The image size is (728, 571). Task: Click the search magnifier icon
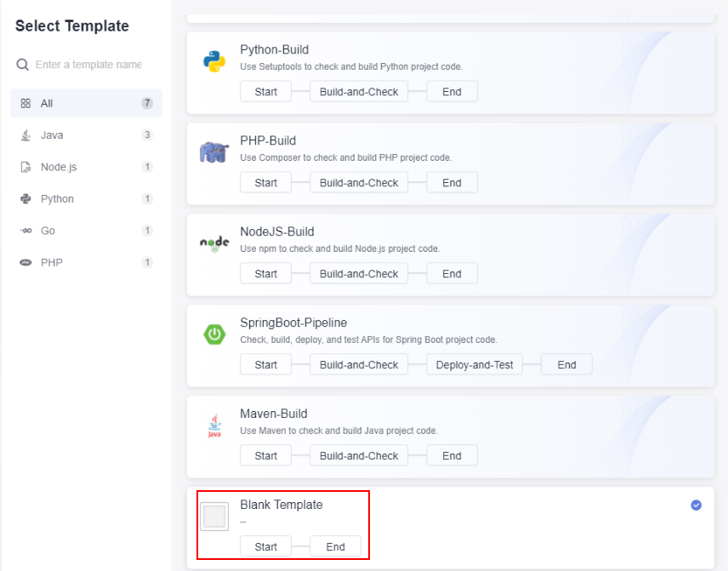click(x=22, y=65)
